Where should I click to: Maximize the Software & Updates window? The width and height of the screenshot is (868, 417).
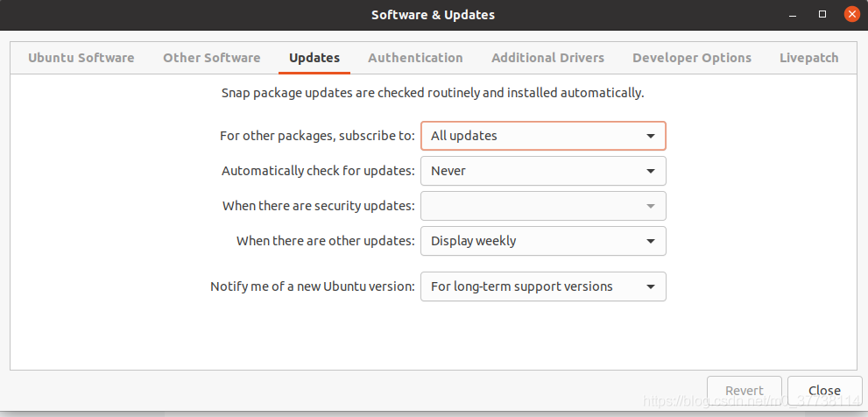[822, 14]
